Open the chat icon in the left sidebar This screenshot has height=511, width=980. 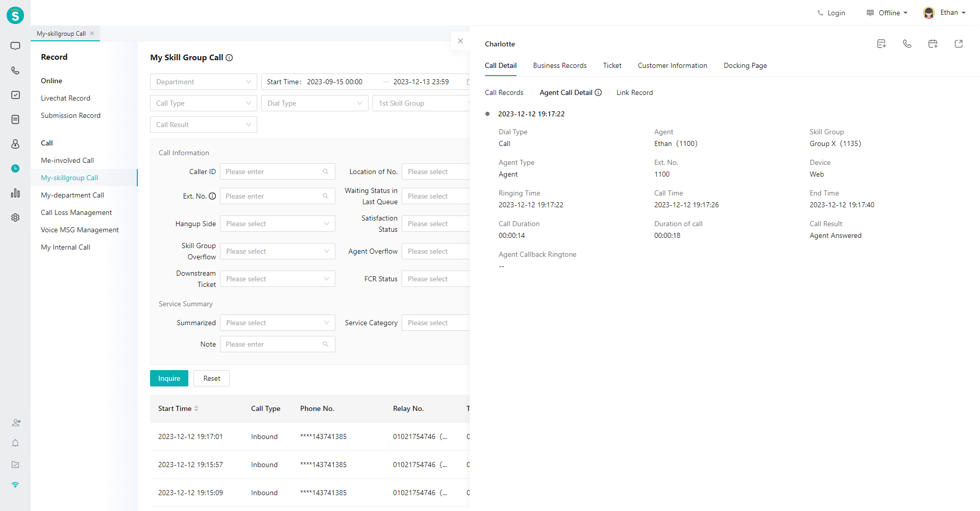(15, 46)
